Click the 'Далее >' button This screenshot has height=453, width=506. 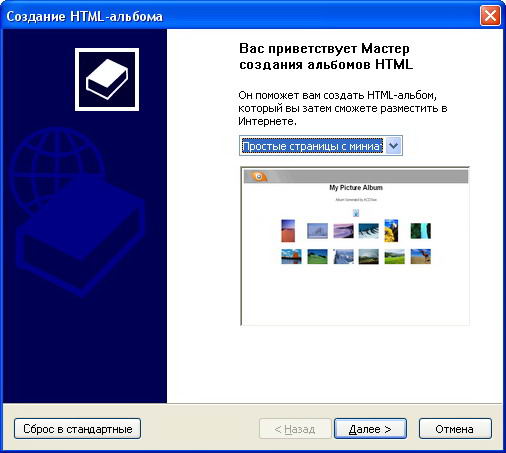370,429
